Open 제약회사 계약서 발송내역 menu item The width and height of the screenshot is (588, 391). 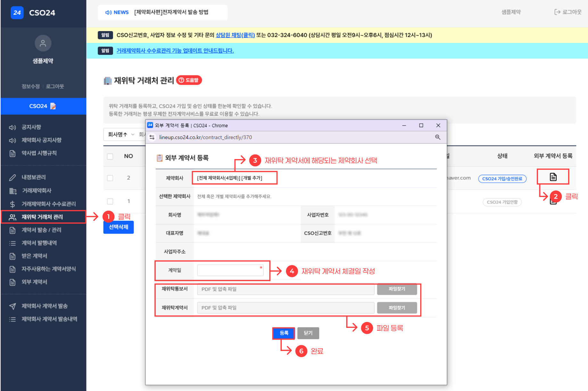tap(49, 319)
